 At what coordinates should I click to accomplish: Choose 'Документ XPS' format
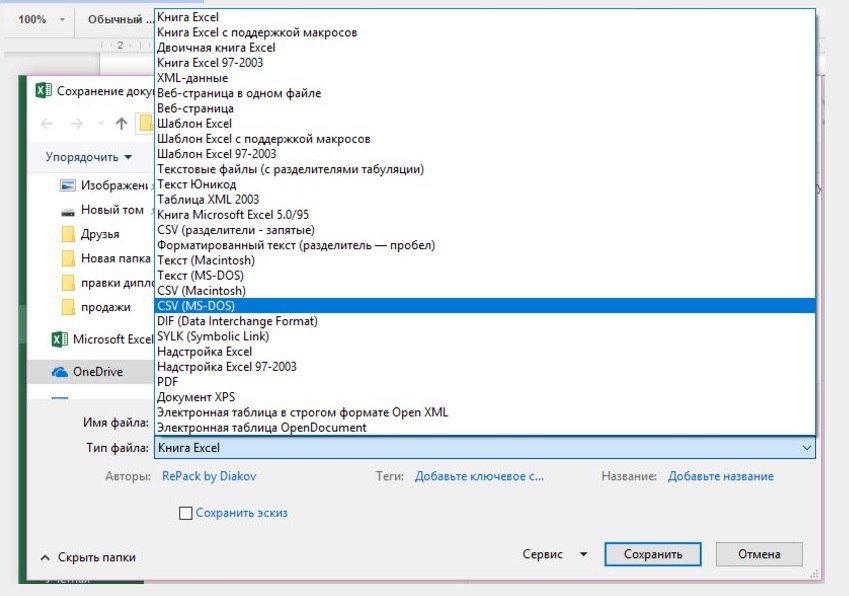coord(485,397)
